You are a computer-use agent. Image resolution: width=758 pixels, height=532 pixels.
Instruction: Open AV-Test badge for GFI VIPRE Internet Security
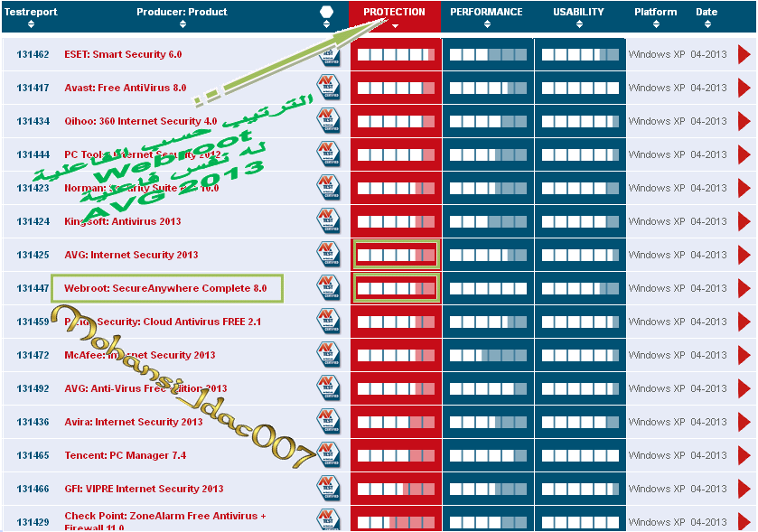[328, 489]
